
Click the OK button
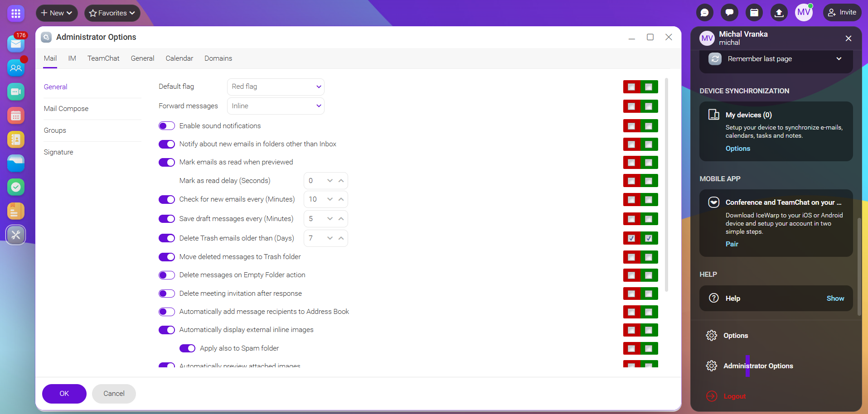[x=64, y=394]
